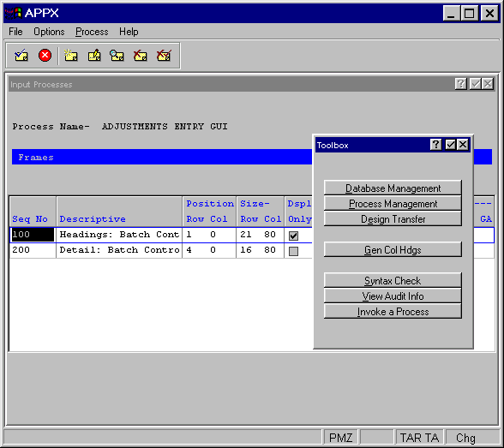Click the Toolbox checkmark accept icon
The height and width of the screenshot is (448, 504).
(450, 145)
